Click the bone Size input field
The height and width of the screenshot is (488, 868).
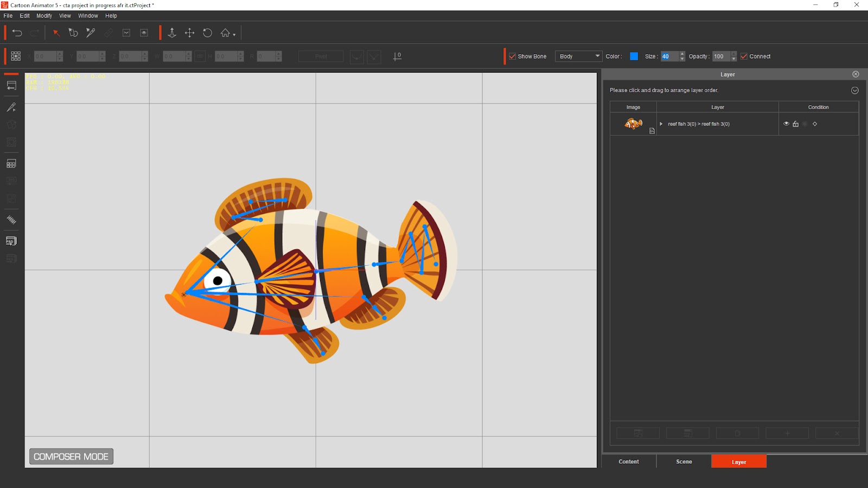(669, 56)
